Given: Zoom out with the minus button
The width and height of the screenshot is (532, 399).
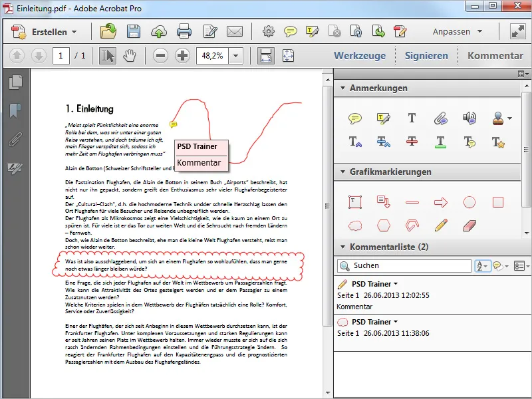Looking at the screenshot, I should 160,56.
